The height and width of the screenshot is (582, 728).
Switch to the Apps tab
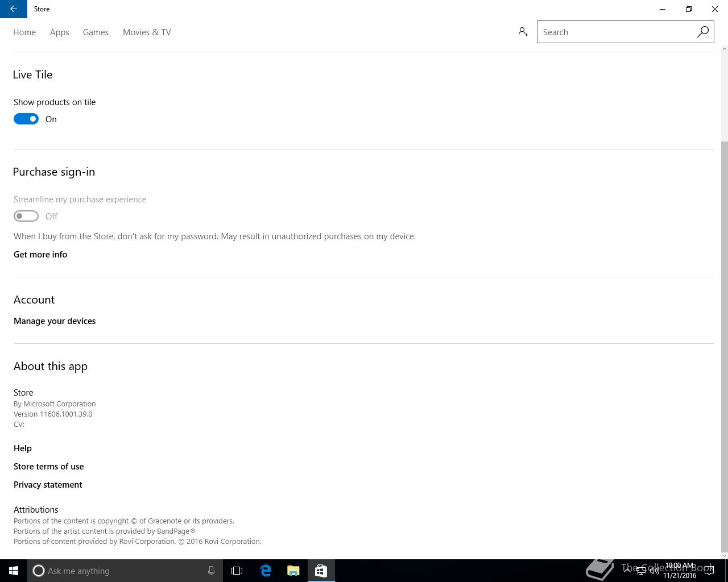click(60, 32)
